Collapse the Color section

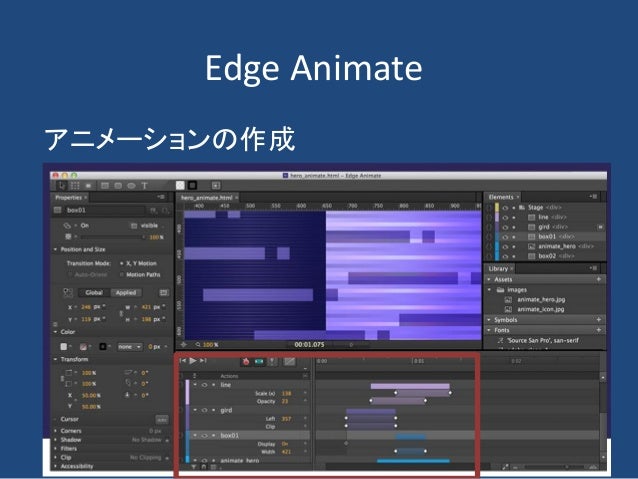pyautogui.click(x=56, y=332)
